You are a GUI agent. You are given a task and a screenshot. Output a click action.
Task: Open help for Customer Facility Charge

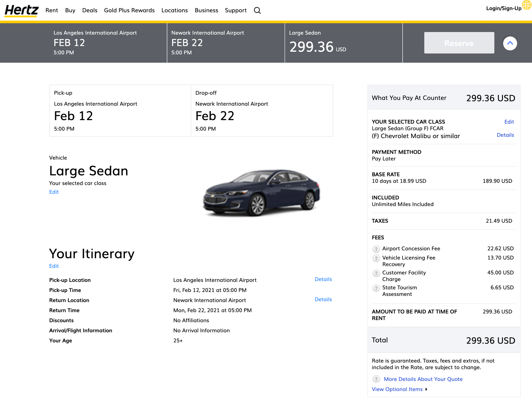coord(376,273)
